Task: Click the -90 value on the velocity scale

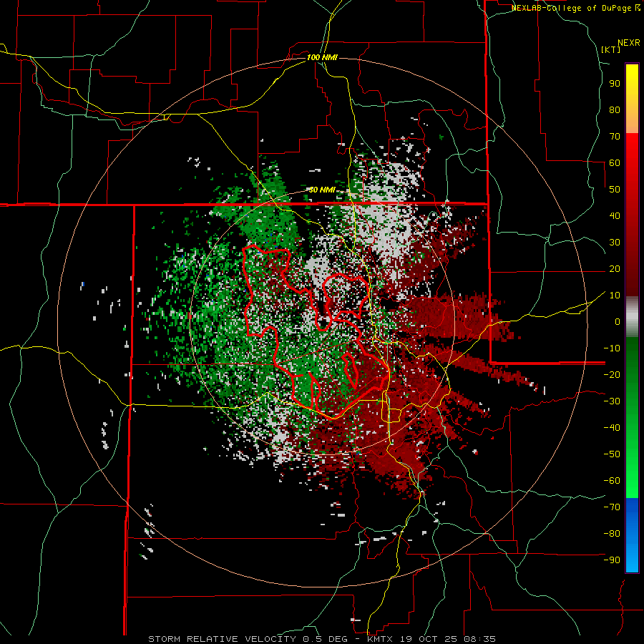Action: click(612, 560)
